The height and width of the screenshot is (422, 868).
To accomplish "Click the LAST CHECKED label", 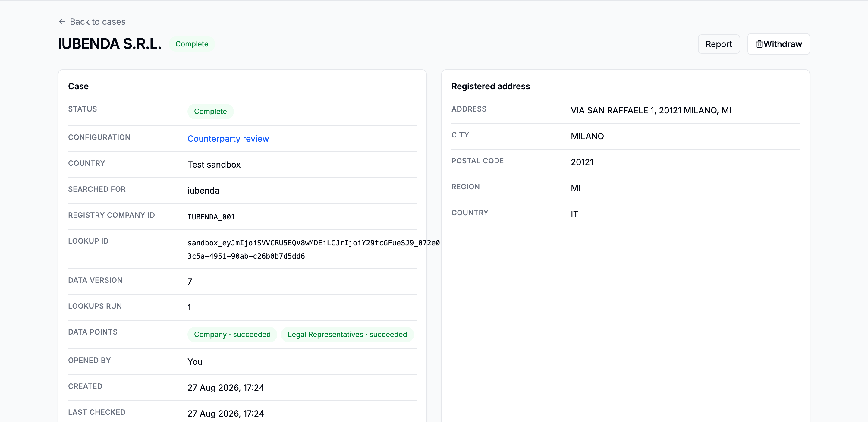I will pyautogui.click(x=97, y=413).
